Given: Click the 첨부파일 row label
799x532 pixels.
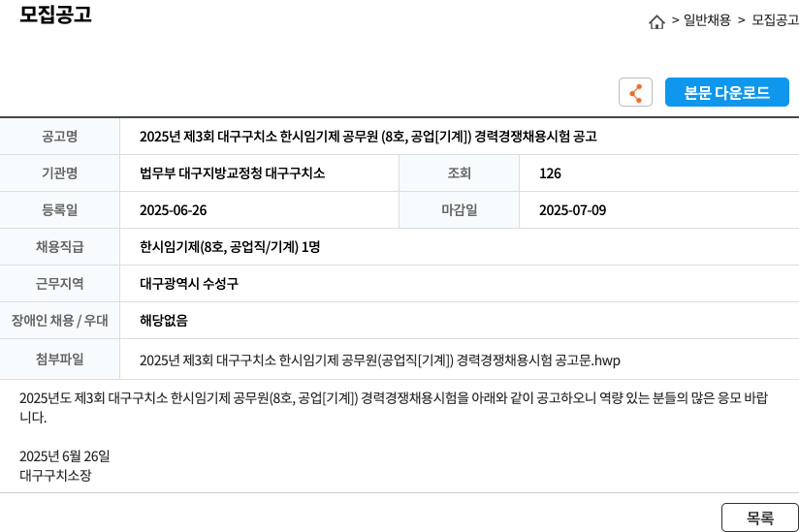Looking at the screenshot, I should point(59,359).
